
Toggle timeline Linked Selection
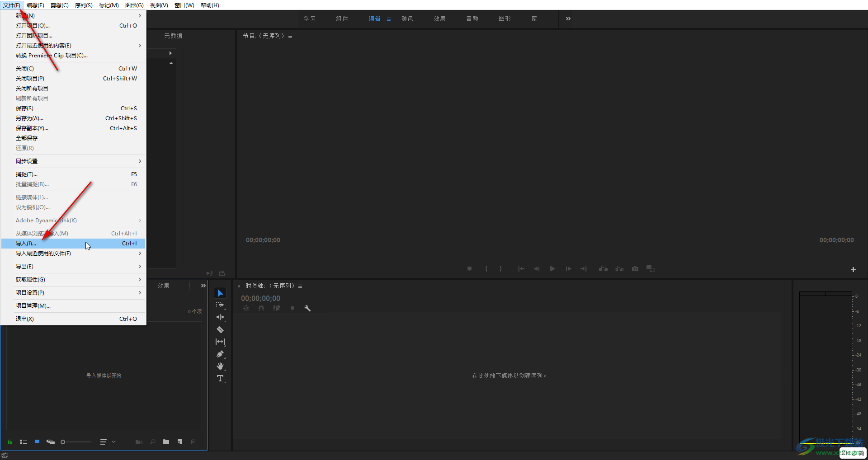(277, 309)
